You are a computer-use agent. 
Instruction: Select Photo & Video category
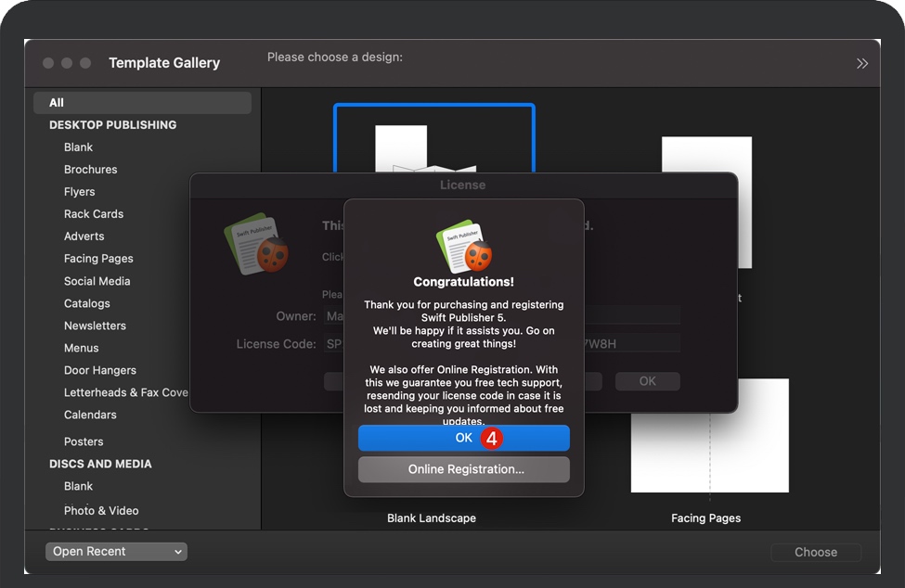pos(101,511)
